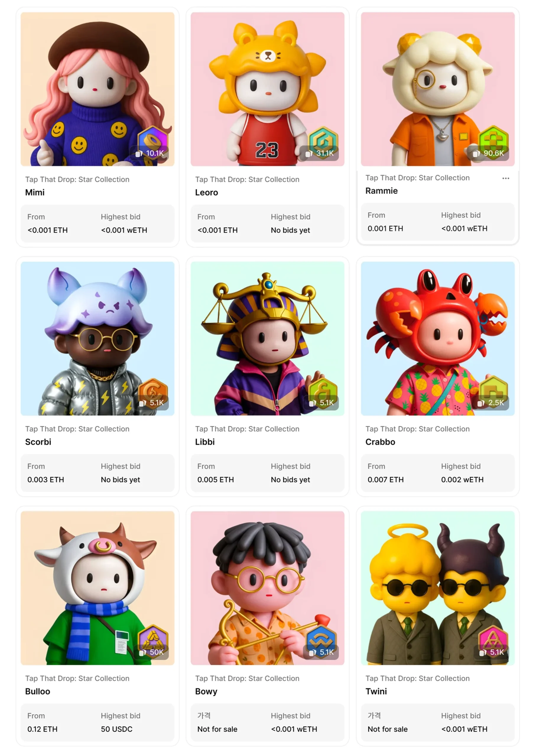Open the three-dot menu on Rammie card

[506, 178]
